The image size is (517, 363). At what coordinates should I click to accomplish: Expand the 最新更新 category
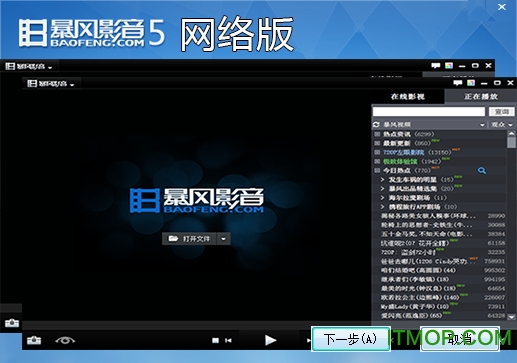[377, 143]
